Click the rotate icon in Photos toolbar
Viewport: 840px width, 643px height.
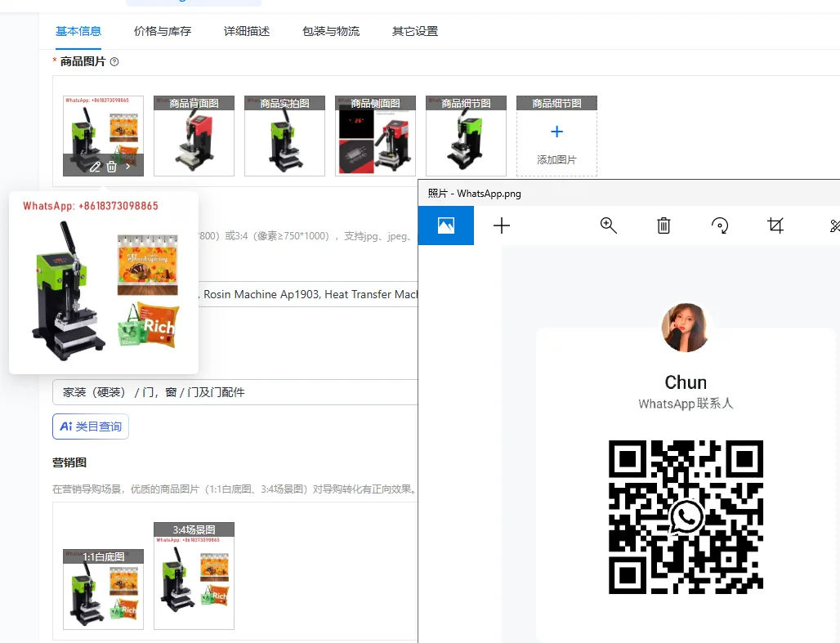coord(719,225)
